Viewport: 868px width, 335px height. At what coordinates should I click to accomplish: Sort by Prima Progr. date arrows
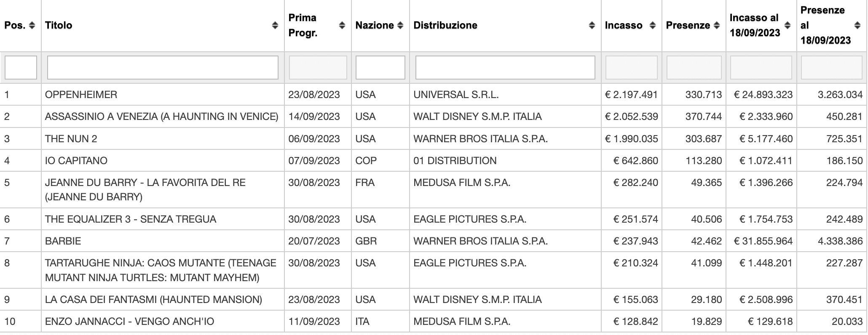coord(342,25)
